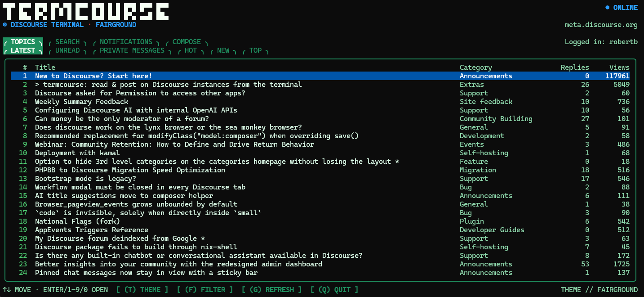Viewport: 644px width, 297px height.
Task: Click the ONLINE status indicator
Action: coord(622,8)
